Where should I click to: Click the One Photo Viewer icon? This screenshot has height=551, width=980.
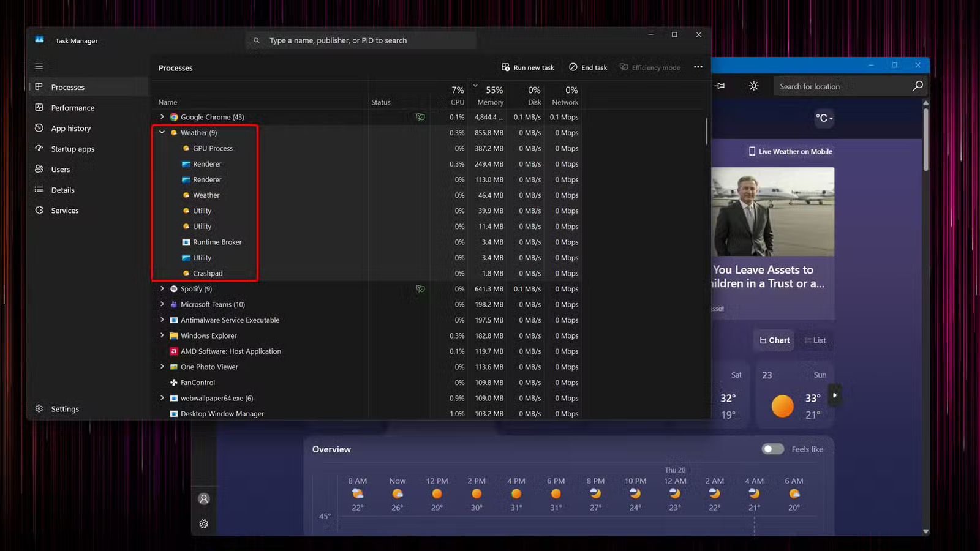(x=174, y=367)
